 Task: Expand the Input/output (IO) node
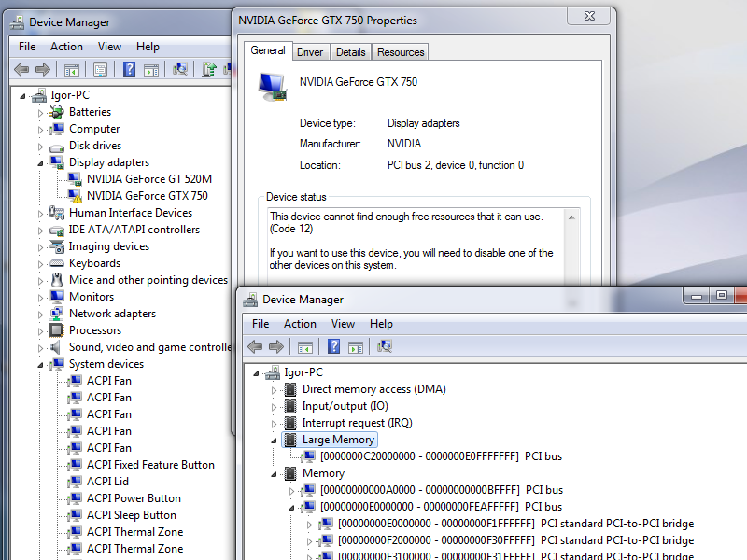[x=274, y=407]
